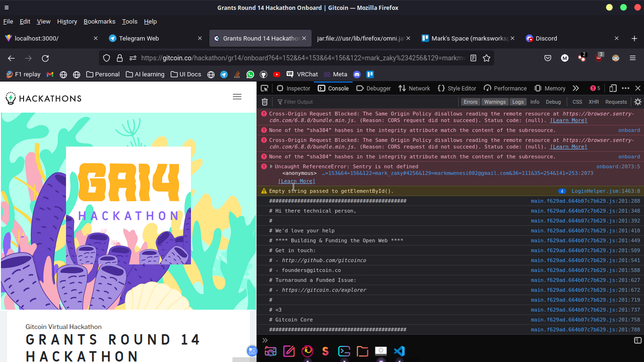Open the Personal bookmarks folder
This screenshot has width=644, height=362.
[x=103, y=74]
